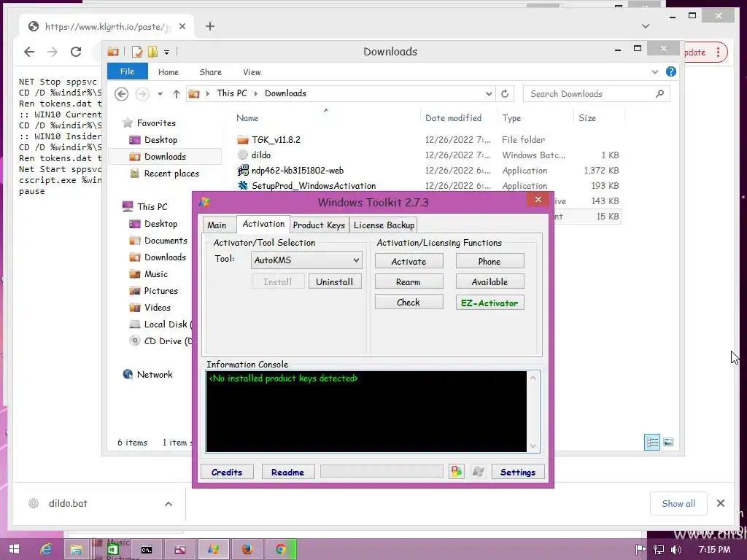Open the Readme button

tap(287, 472)
